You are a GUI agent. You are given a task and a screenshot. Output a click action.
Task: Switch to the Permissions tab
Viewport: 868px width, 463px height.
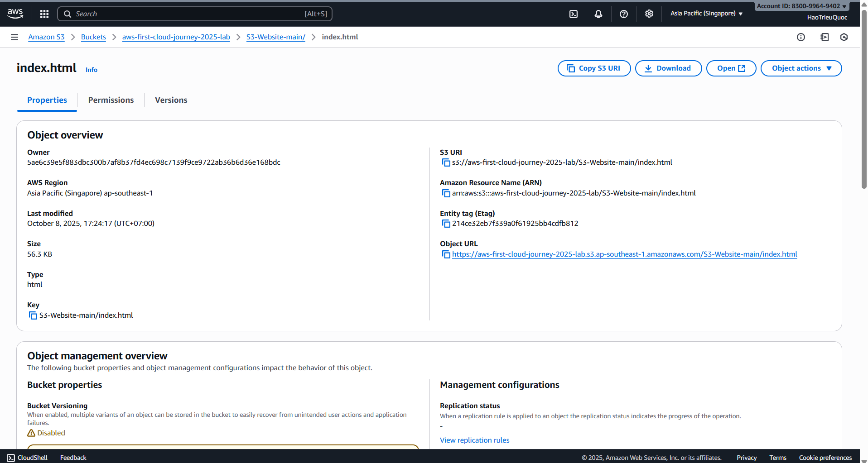pyautogui.click(x=111, y=100)
